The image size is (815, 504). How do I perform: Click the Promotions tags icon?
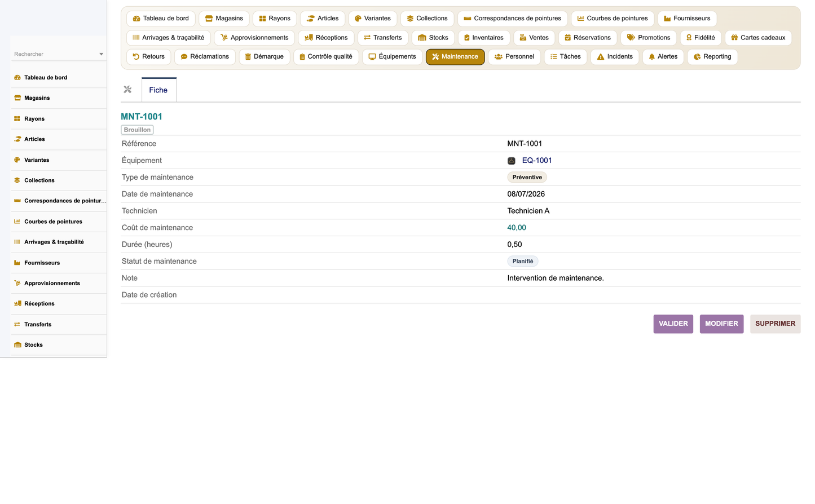(x=631, y=38)
